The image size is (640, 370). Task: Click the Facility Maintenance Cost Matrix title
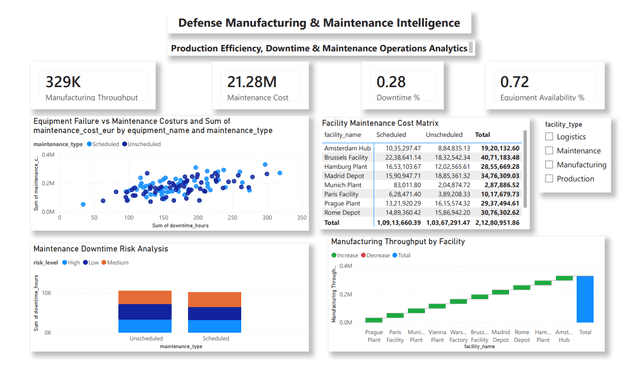380,123
